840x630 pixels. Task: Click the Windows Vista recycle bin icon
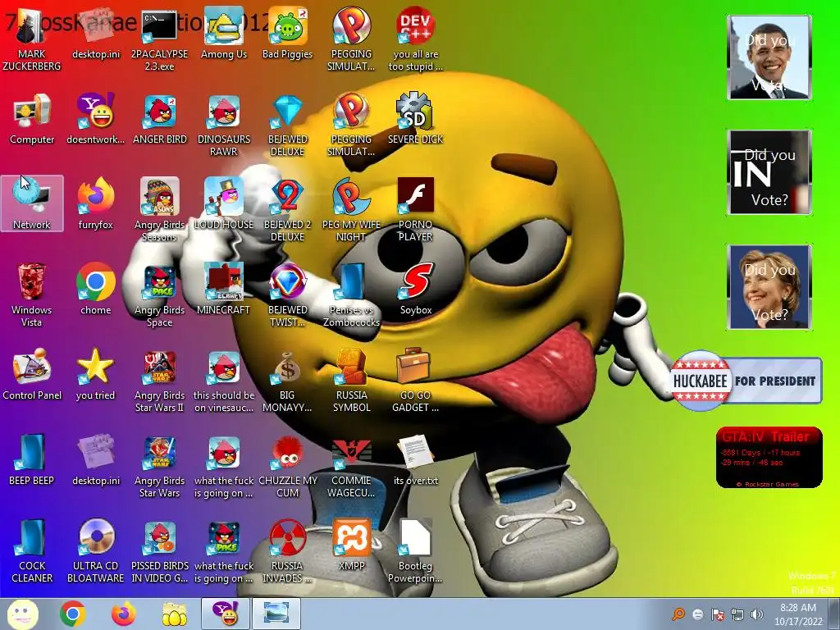(x=31, y=294)
